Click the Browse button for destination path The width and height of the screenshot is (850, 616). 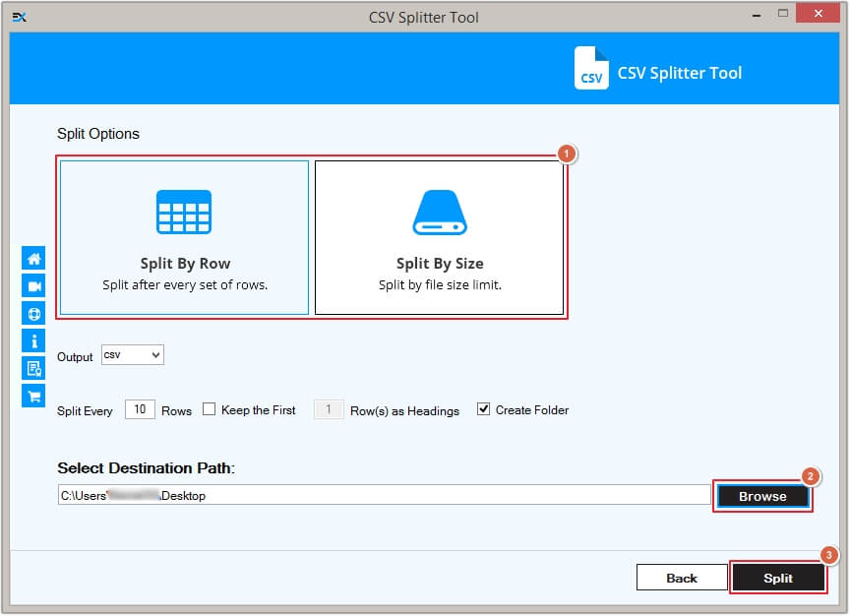tap(762, 497)
